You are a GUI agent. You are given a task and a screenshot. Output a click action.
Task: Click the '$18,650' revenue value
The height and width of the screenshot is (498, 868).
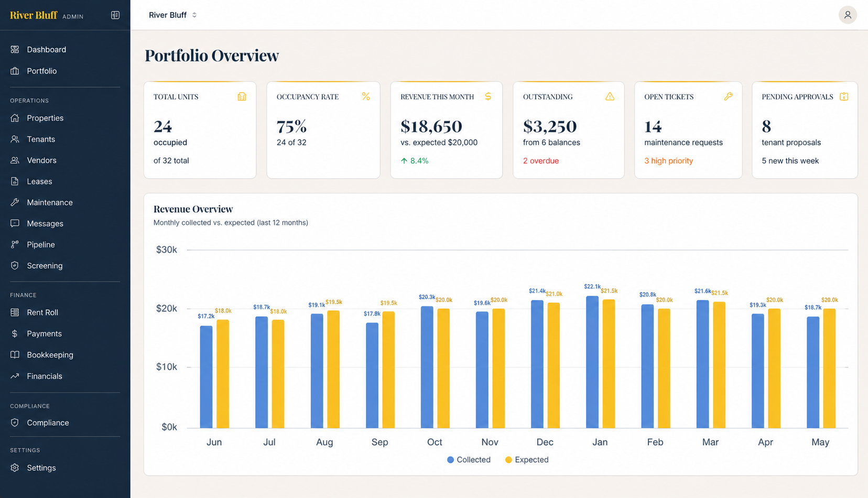pyautogui.click(x=431, y=126)
